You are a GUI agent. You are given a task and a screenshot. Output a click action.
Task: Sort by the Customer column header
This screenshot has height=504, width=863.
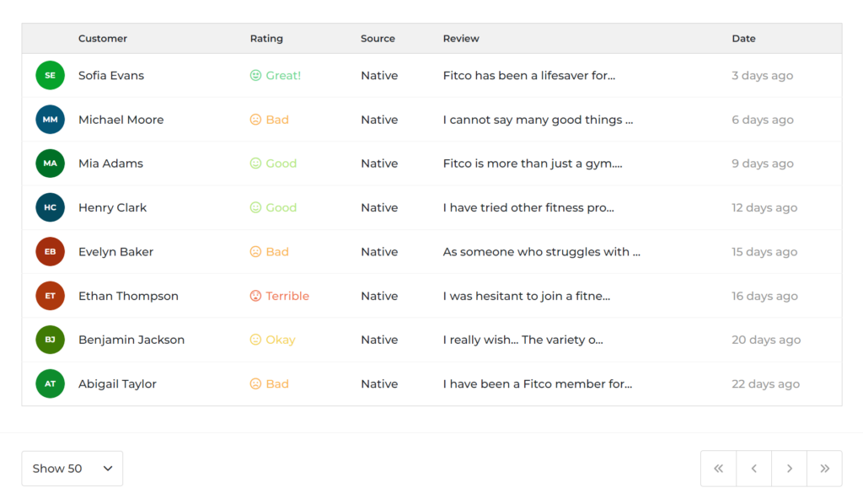tap(102, 39)
